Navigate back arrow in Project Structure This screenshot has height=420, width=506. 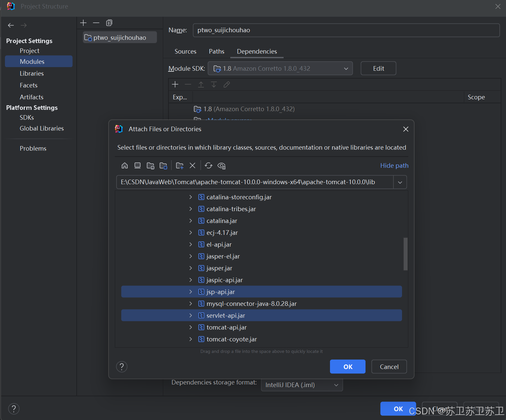(11, 25)
